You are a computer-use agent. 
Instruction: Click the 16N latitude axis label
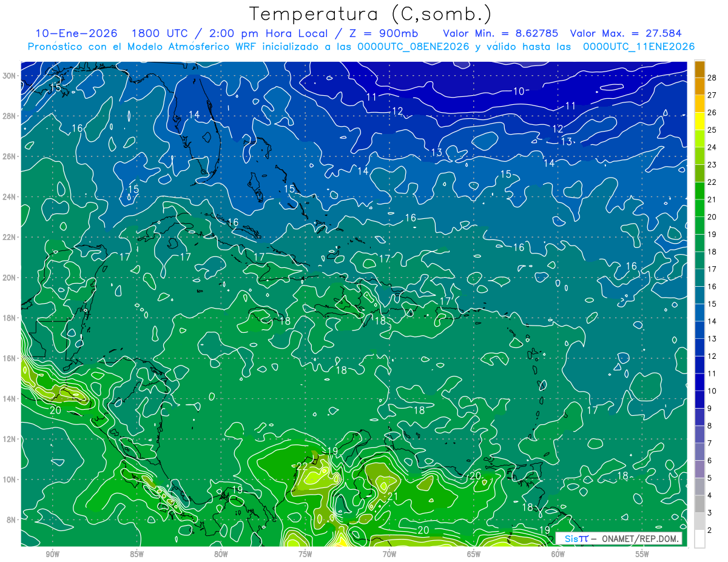pyautogui.click(x=10, y=358)
